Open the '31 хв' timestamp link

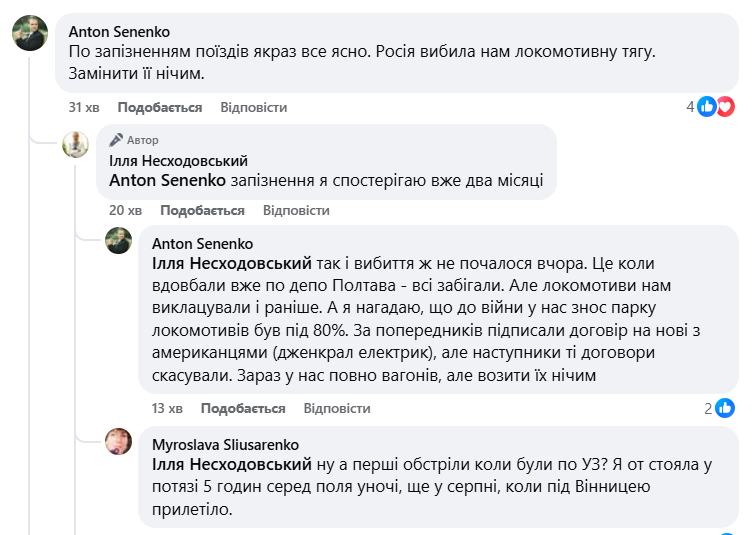[81, 107]
